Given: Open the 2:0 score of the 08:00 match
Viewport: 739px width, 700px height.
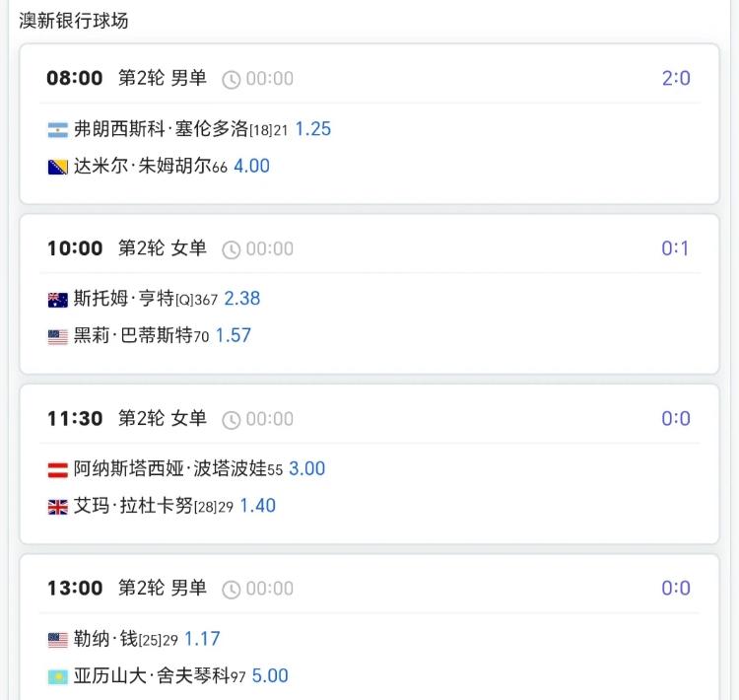Looking at the screenshot, I should tap(676, 78).
